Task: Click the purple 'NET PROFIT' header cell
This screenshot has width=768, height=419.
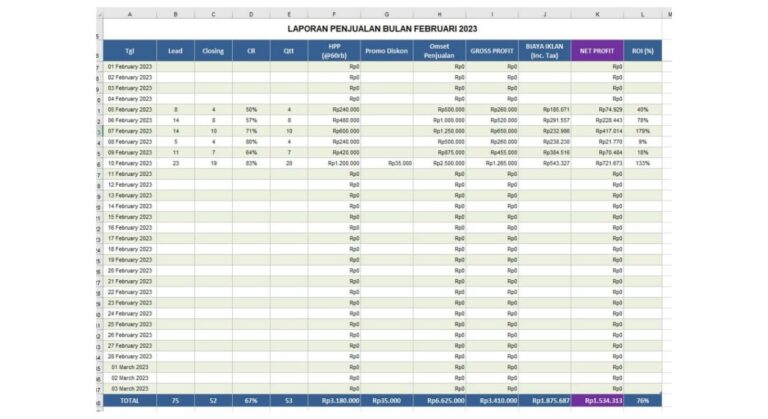Action: coord(597,50)
